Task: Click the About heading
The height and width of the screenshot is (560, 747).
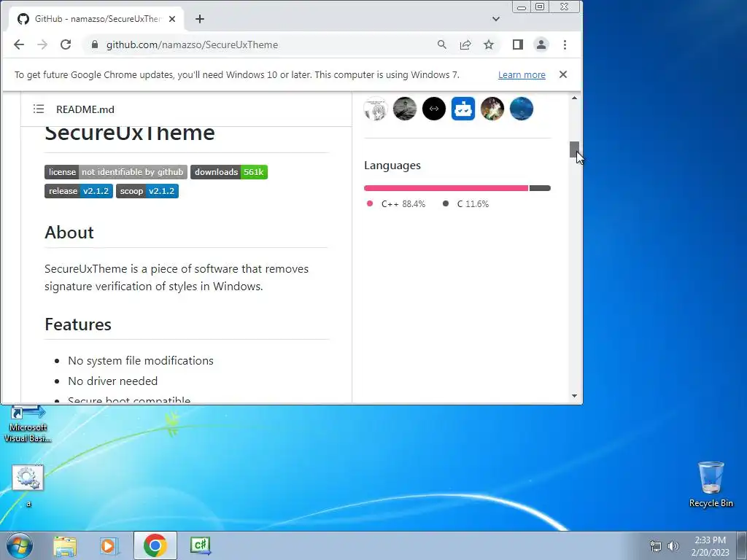Action: coord(69,233)
